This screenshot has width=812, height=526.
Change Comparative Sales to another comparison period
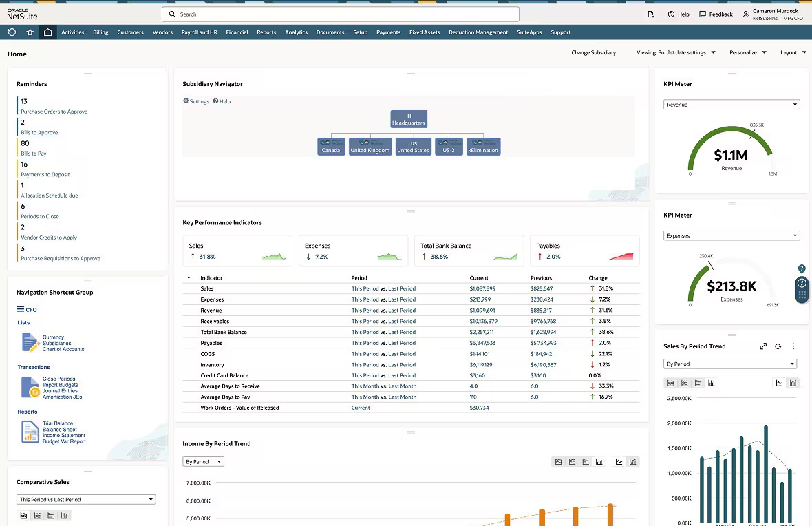[86, 499]
